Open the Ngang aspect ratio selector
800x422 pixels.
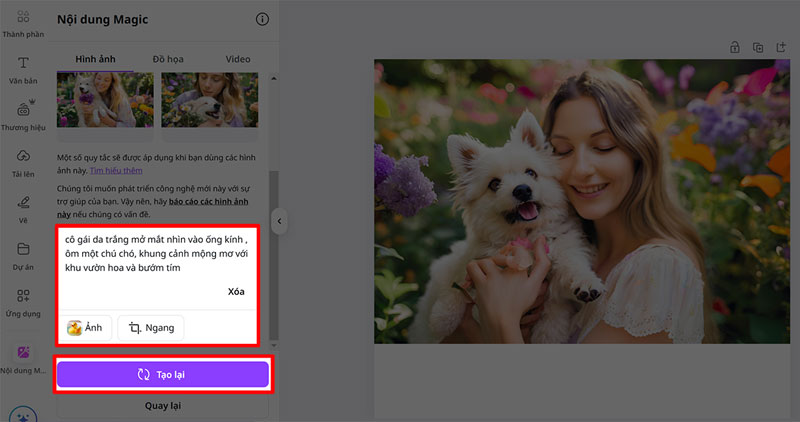pos(150,328)
